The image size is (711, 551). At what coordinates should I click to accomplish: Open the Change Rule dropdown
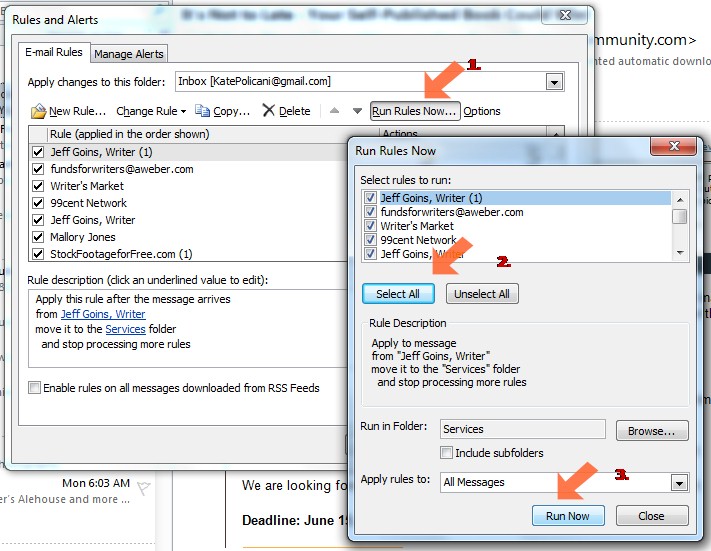click(151, 111)
